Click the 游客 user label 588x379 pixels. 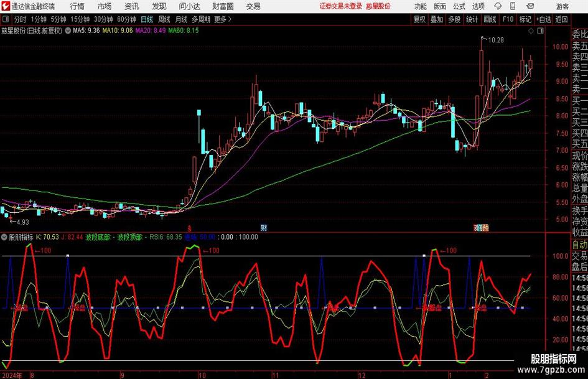[562, 6]
